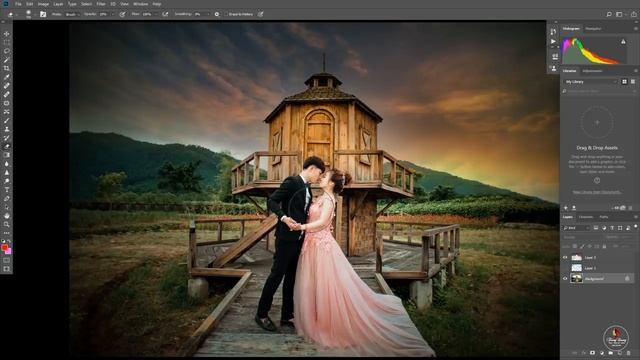
Task: Open the Edit Toolbar three-dots button
Action: pos(7,233)
